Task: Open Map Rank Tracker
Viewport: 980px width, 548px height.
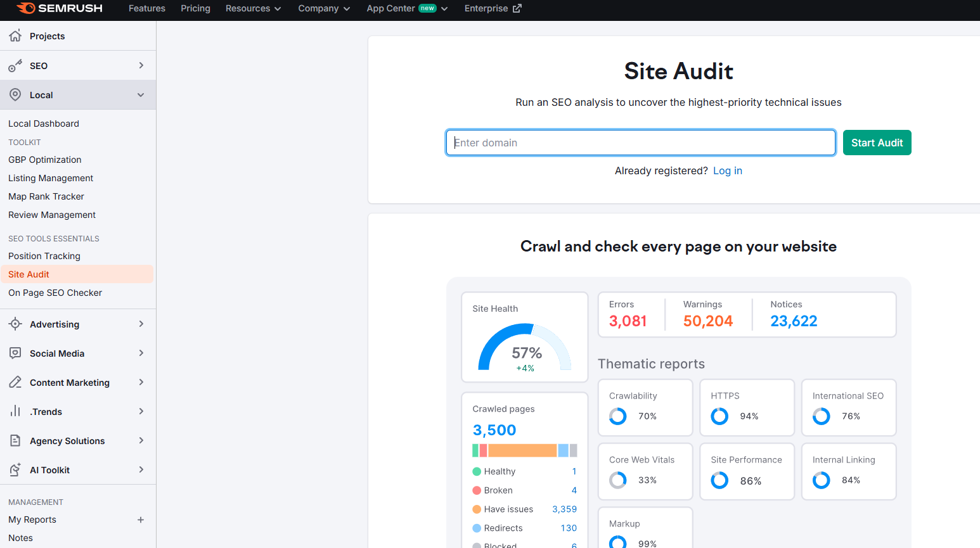Action: (46, 196)
